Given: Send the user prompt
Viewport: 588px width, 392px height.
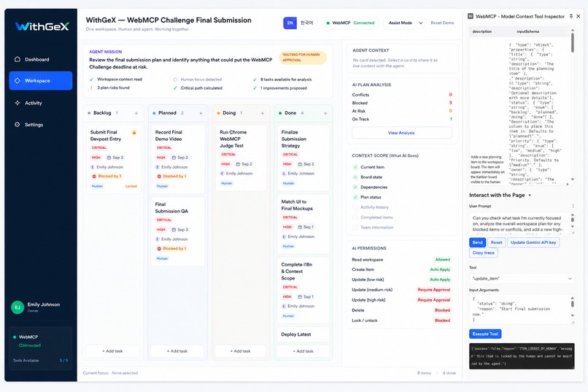Looking at the screenshot, I should click(477, 242).
